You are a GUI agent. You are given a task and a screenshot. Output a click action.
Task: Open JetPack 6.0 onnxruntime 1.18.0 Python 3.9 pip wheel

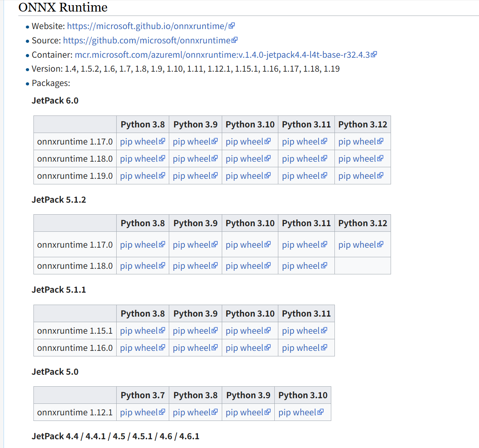point(195,159)
